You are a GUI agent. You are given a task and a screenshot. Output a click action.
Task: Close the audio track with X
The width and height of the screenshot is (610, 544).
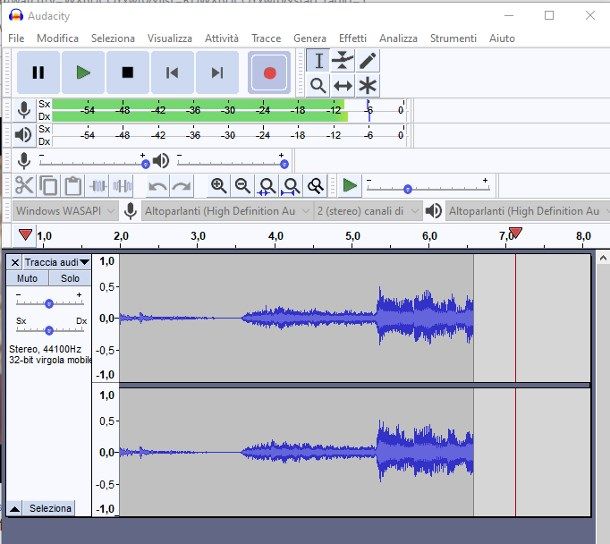coord(15,263)
